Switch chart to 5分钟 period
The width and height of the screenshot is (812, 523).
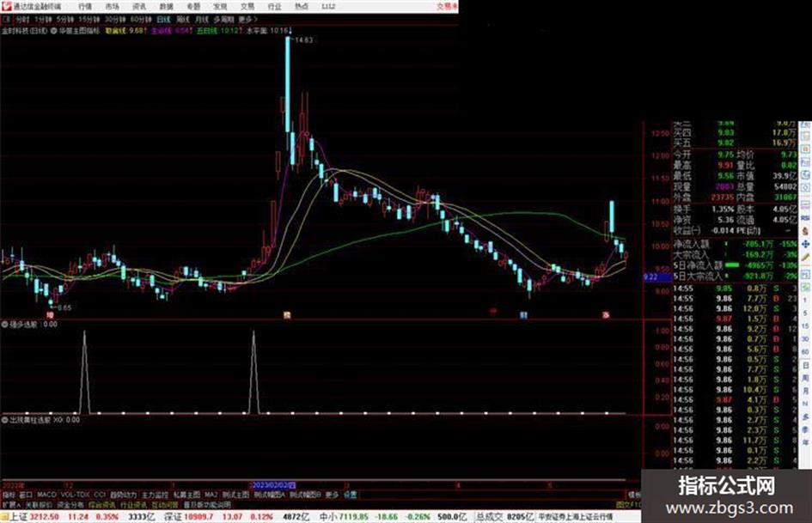65,20
